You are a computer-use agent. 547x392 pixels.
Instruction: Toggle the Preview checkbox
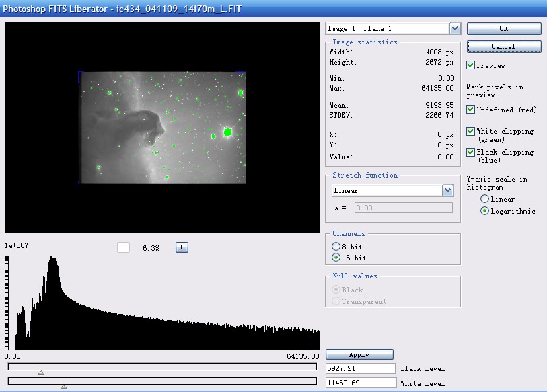click(470, 65)
